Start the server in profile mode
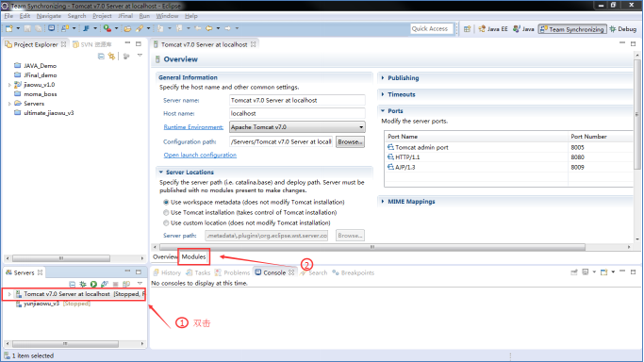Image resolution: width=644 pixels, height=362 pixels. click(x=105, y=284)
